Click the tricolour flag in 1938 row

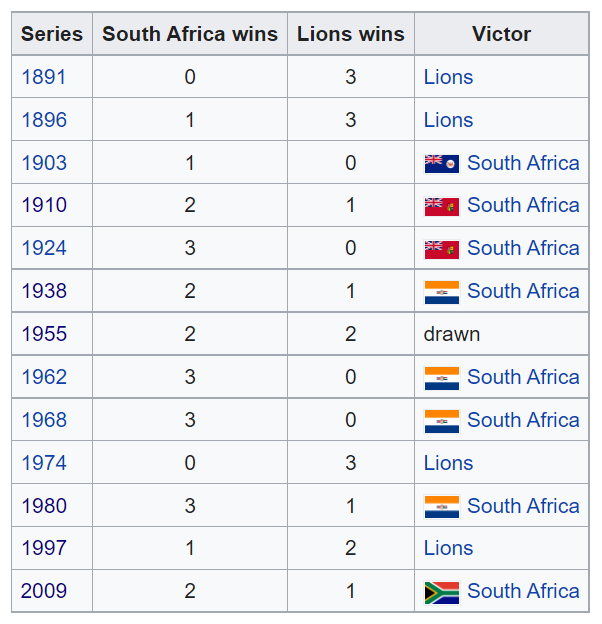[442, 292]
